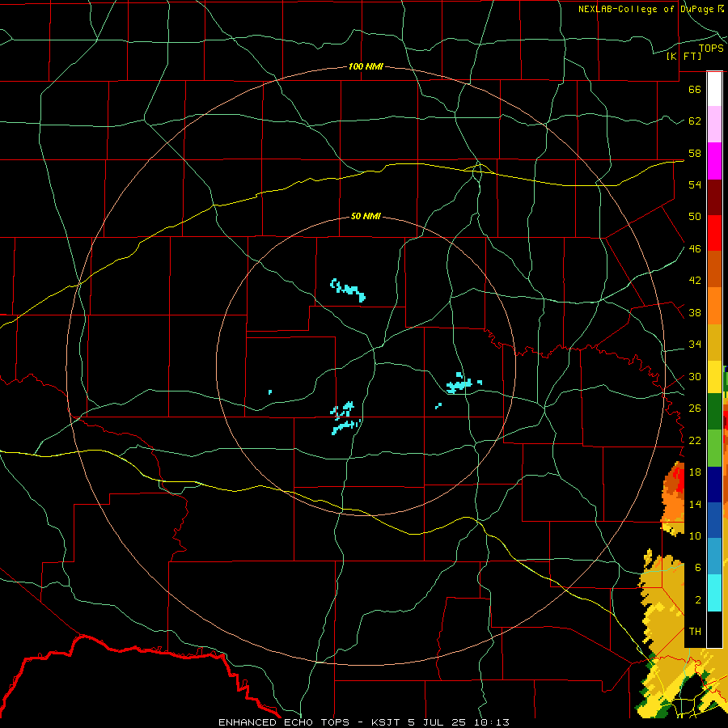Click the white swatch in the tops legend
This screenshot has width=728, height=728.
click(714, 89)
